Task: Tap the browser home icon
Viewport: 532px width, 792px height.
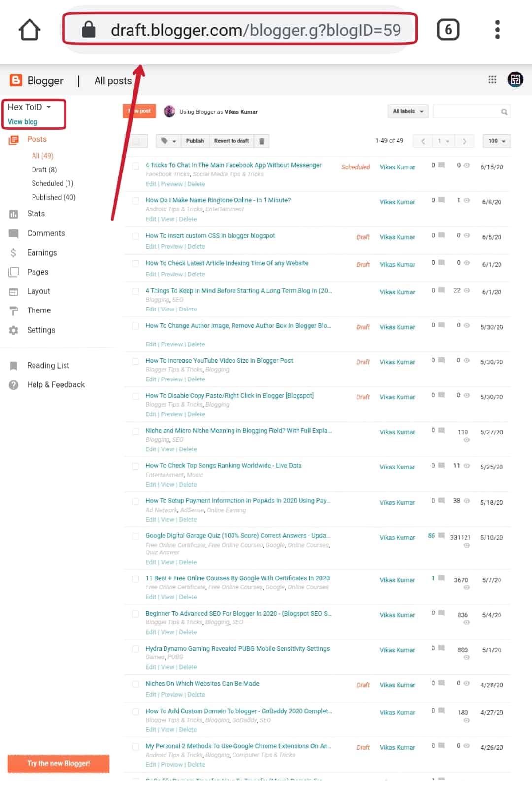Action: point(30,30)
